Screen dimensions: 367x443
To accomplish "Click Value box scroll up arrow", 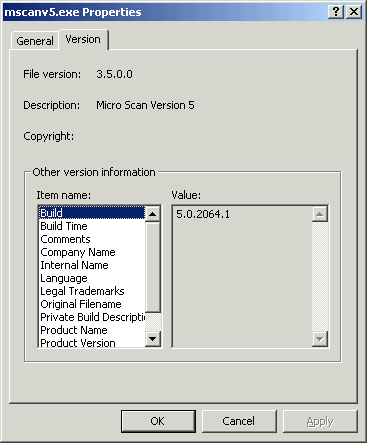I will (x=320, y=214).
